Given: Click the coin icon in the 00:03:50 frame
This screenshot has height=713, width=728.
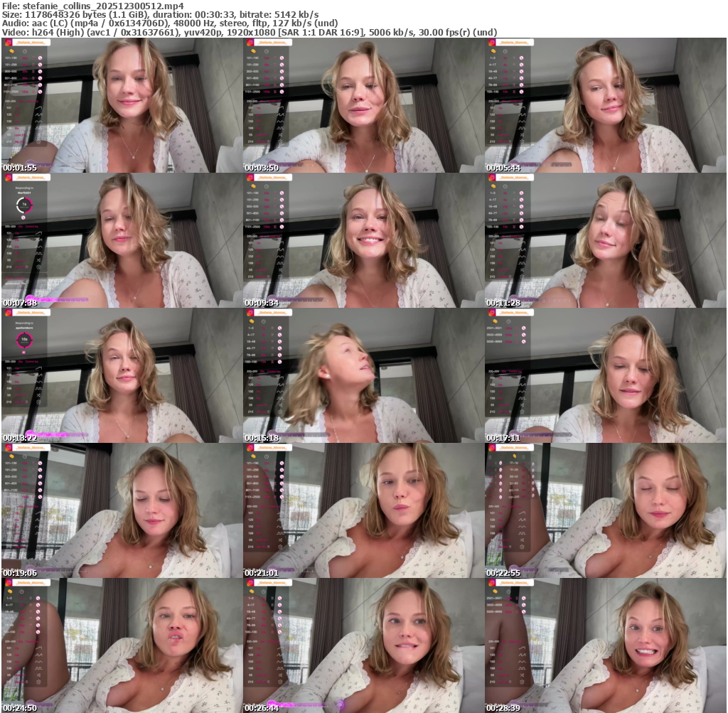Looking at the screenshot, I should [253, 52].
